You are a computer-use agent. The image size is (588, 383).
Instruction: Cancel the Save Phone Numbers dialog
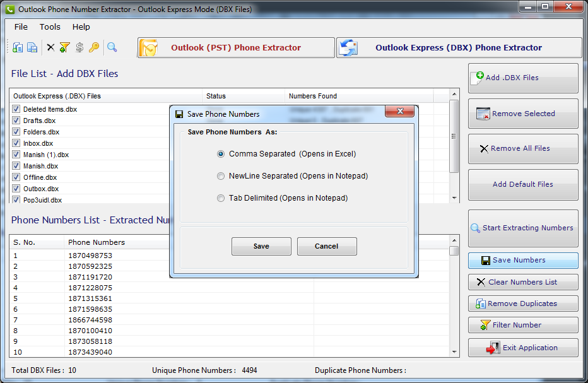327,246
